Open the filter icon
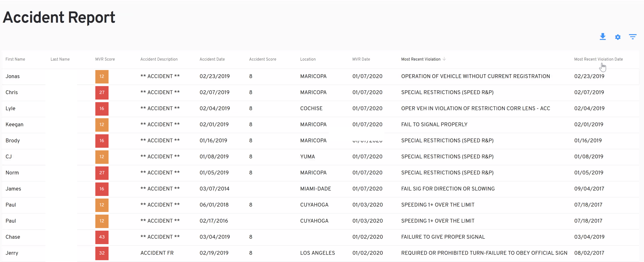This screenshot has height=262, width=644. [633, 37]
